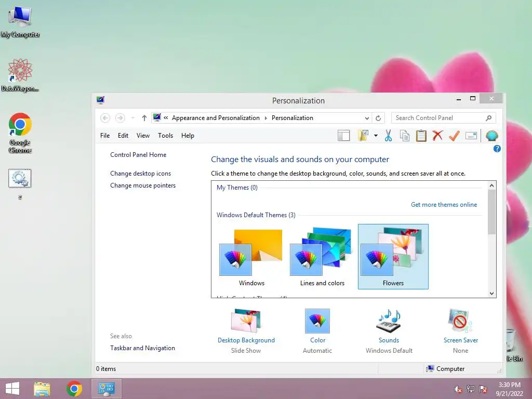This screenshot has width=532, height=399.
Task: Click the folder options toolbar icon
Action: [363, 136]
